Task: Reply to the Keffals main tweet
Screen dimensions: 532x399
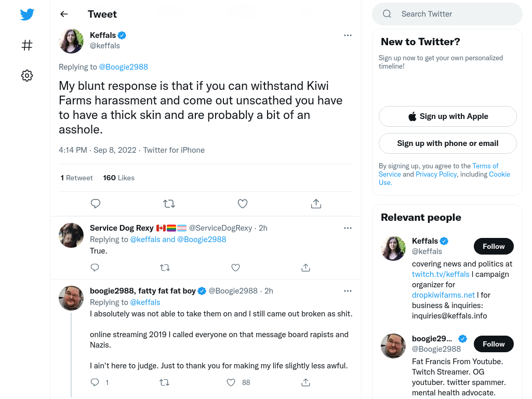Action: pyautogui.click(x=96, y=204)
